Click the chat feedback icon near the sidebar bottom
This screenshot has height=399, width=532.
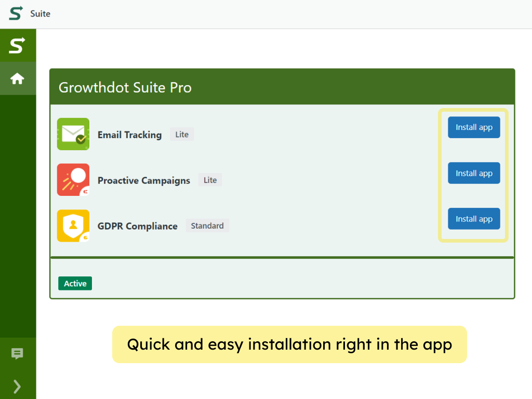(x=18, y=354)
